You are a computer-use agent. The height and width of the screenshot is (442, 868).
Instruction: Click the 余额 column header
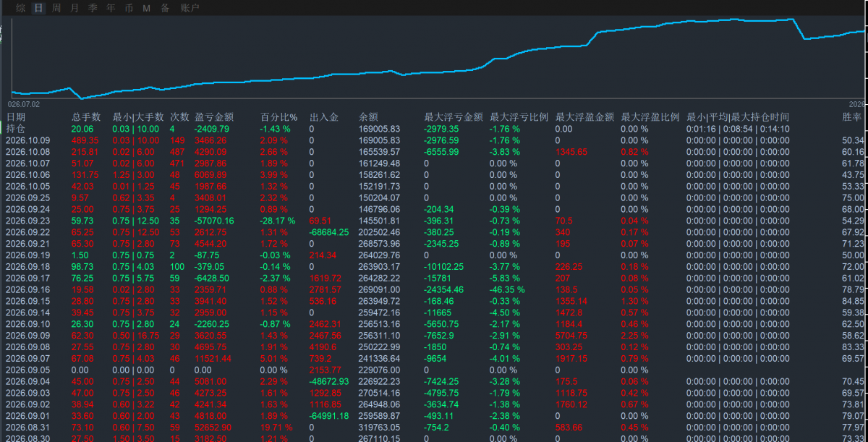368,116
